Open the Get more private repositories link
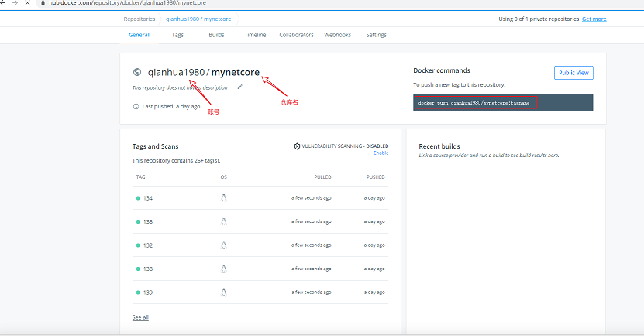644x336 pixels. click(594, 19)
